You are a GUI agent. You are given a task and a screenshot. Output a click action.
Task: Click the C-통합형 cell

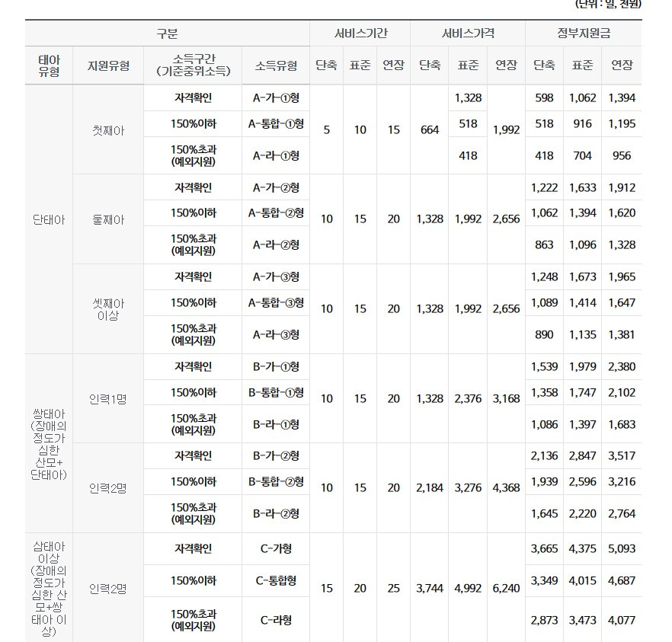pos(276,581)
